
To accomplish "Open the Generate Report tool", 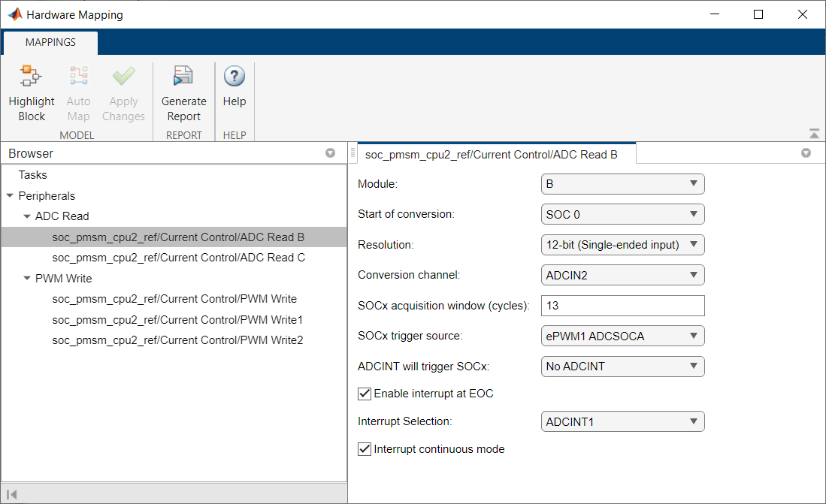I will click(183, 77).
